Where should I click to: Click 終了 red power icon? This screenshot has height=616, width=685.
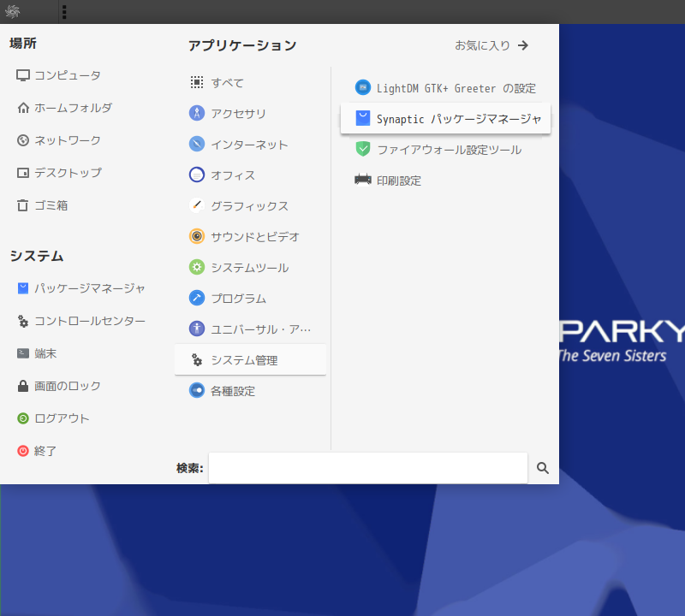point(23,451)
